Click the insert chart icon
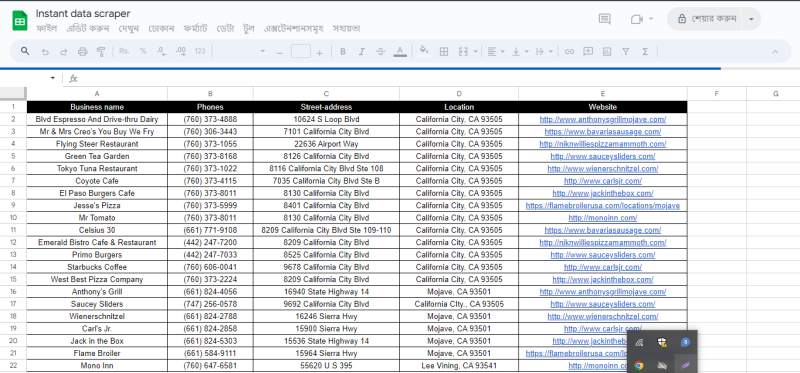800x373 pixels. tap(607, 52)
